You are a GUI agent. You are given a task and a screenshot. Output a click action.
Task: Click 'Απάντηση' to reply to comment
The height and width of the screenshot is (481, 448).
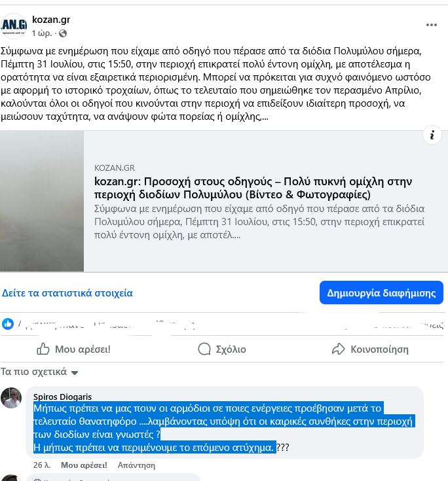click(136, 465)
